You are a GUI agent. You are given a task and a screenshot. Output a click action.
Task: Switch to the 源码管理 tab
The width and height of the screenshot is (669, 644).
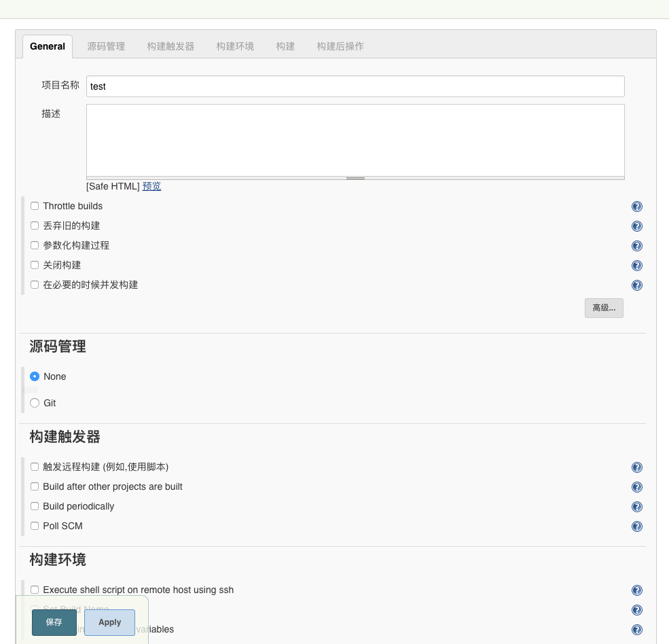[106, 46]
